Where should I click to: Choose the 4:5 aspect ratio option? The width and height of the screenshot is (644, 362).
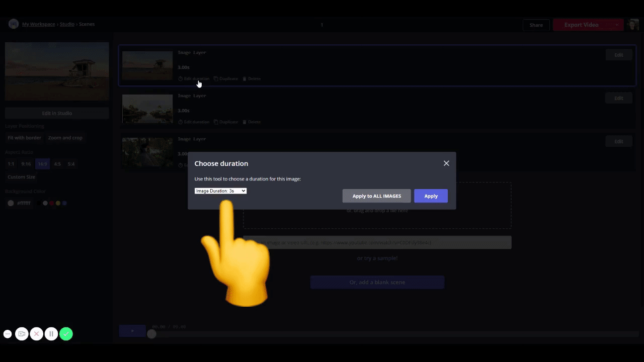click(56, 163)
